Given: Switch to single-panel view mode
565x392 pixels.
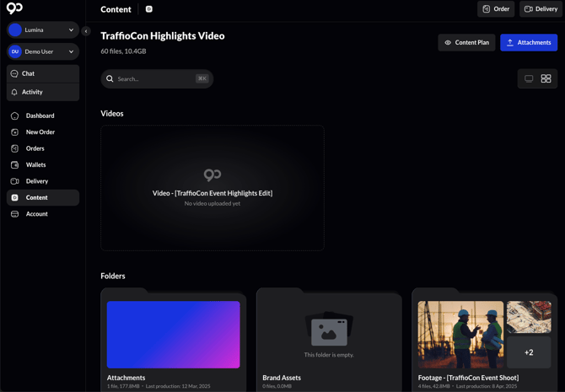Looking at the screenshot, I should coord(529,78).
